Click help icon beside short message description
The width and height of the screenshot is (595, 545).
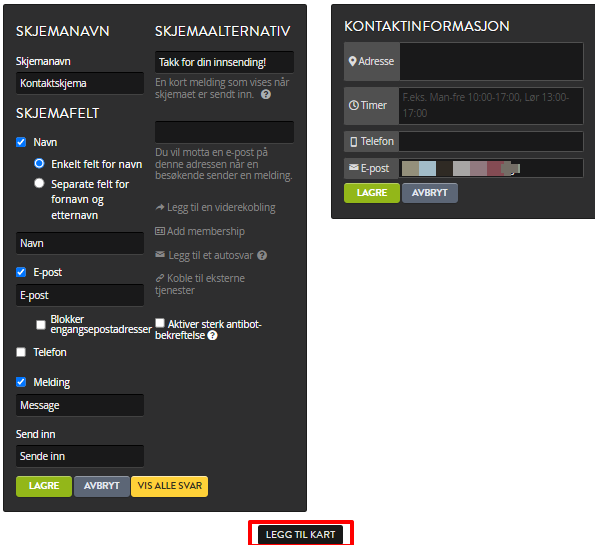266,95
